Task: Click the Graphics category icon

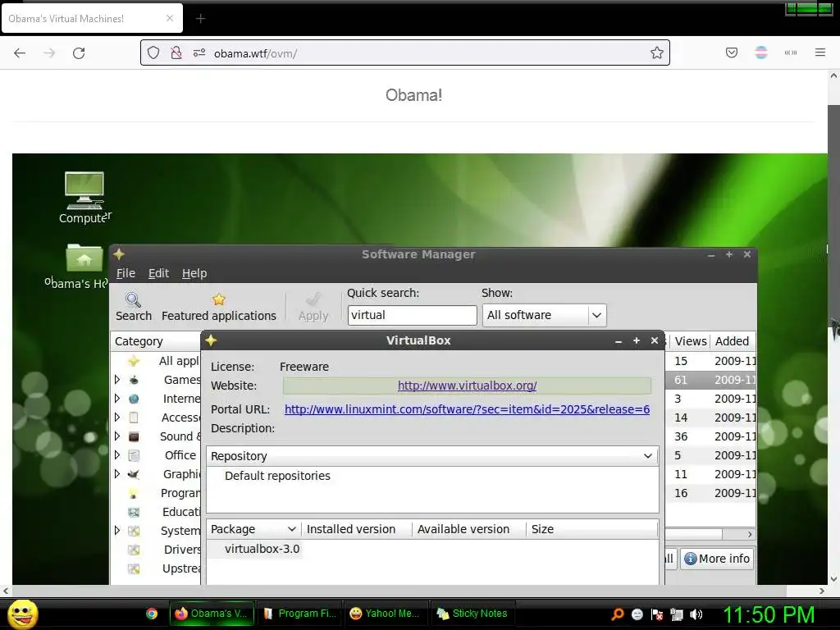Action: point(134,474)
